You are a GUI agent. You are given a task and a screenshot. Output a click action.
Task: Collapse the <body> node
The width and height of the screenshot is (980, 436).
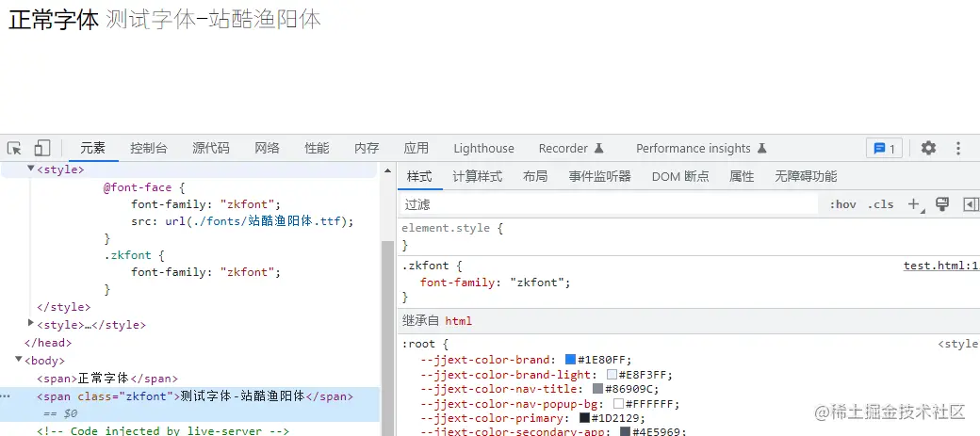click(x=18, y=359)
